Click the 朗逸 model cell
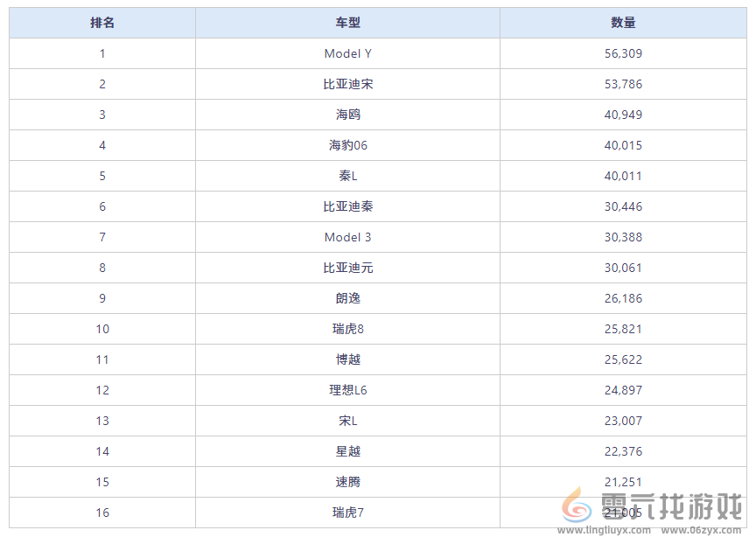756x537 pixels. (x=348, y=298)
